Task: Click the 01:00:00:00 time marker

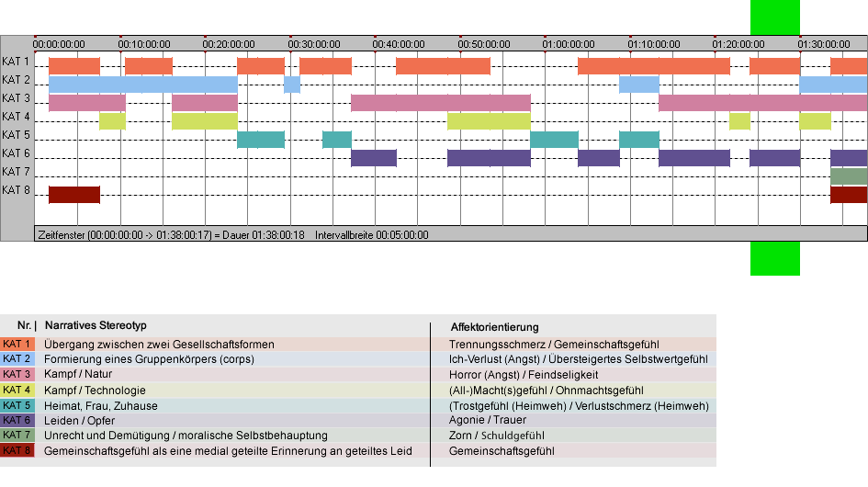Action: (x=569, y=44)
